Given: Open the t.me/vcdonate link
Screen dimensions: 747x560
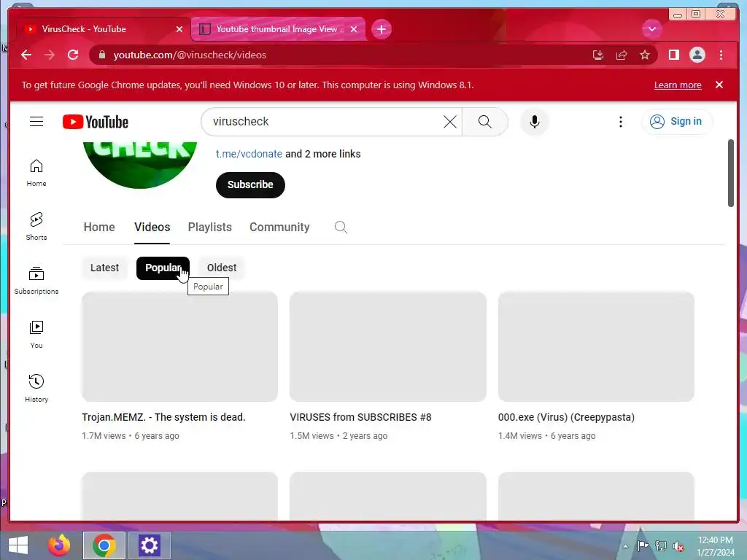Looking at the screenshot, I should pyautogui.click(x=249, y=154).
